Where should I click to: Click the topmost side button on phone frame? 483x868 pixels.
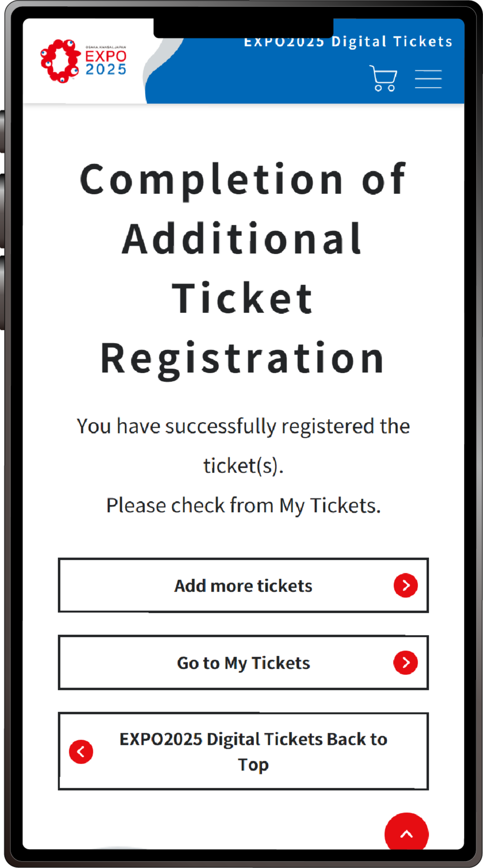(2, 131)
